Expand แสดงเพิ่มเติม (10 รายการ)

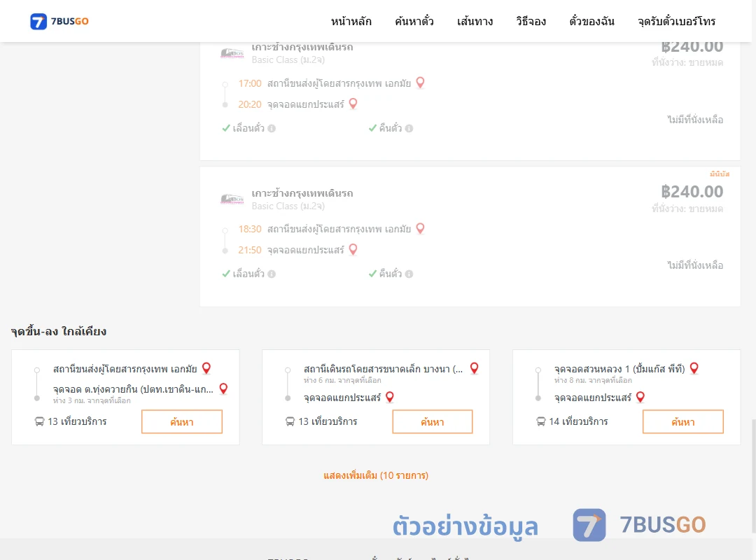tap(376, 475)
